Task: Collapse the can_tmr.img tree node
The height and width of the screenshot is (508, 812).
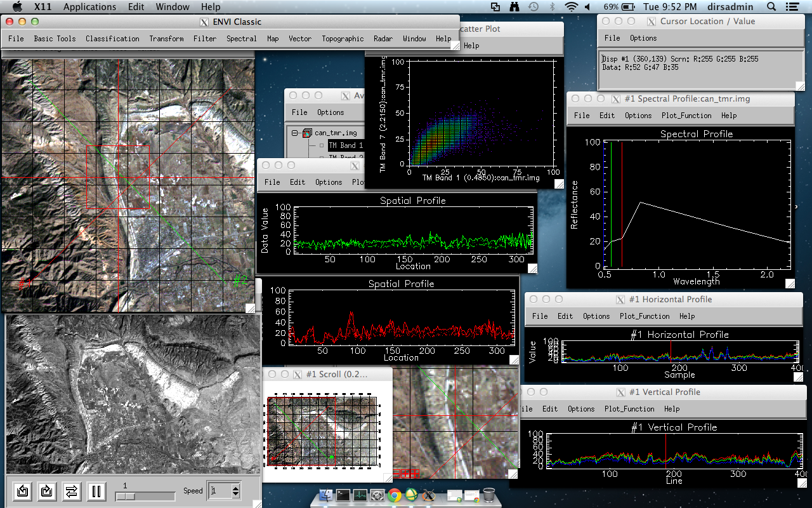Action: [295, 133]
